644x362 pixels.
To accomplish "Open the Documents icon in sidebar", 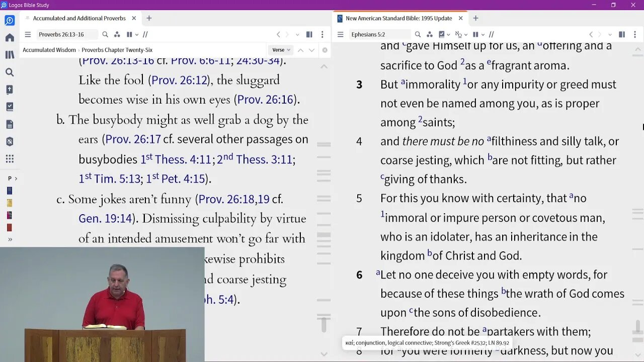I will [10, 124].
